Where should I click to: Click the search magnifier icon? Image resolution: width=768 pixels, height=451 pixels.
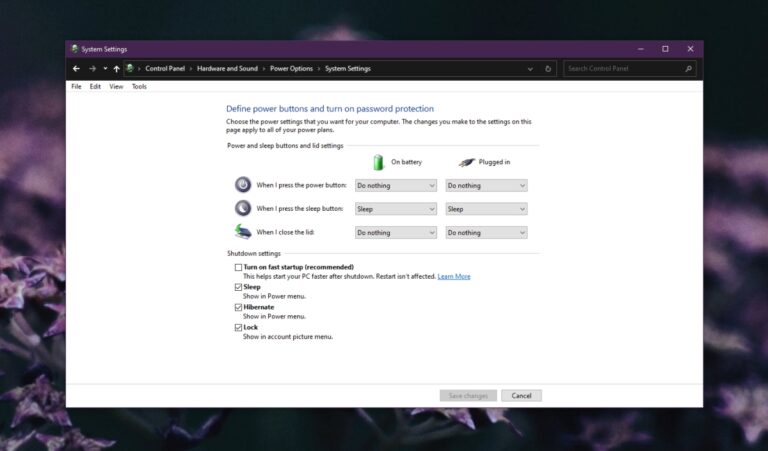click(688, 69)
